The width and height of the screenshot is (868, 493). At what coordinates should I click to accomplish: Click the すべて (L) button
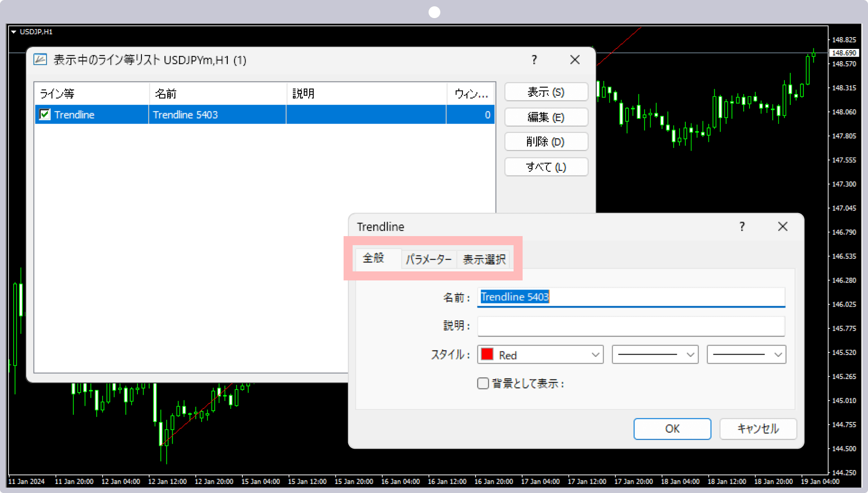click(x=546, y=167)
